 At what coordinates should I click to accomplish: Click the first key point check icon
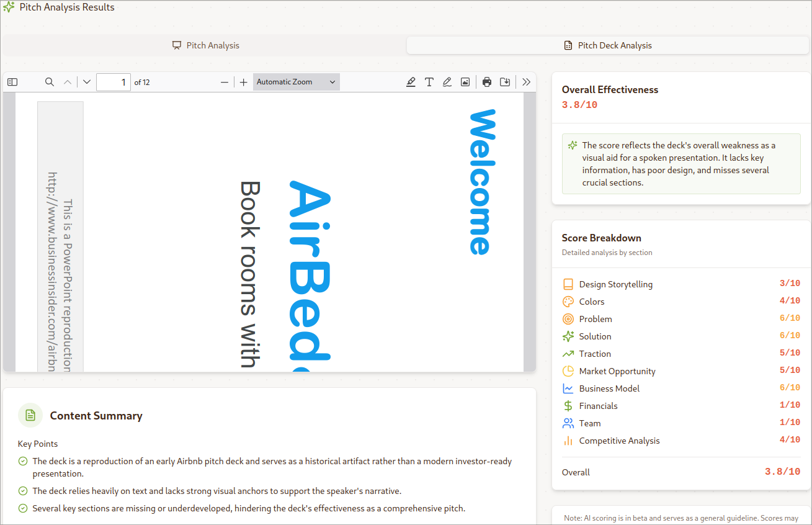(23, 461)
